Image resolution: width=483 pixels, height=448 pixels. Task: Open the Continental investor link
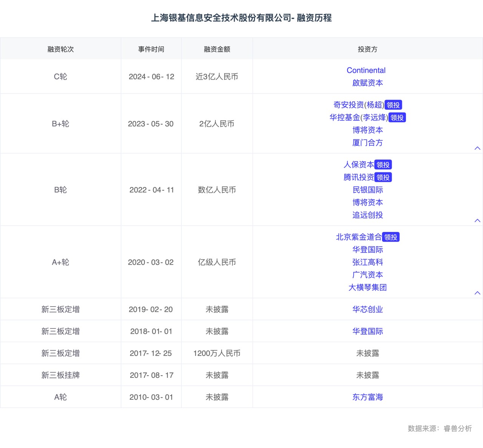click(x=366, y=70)
